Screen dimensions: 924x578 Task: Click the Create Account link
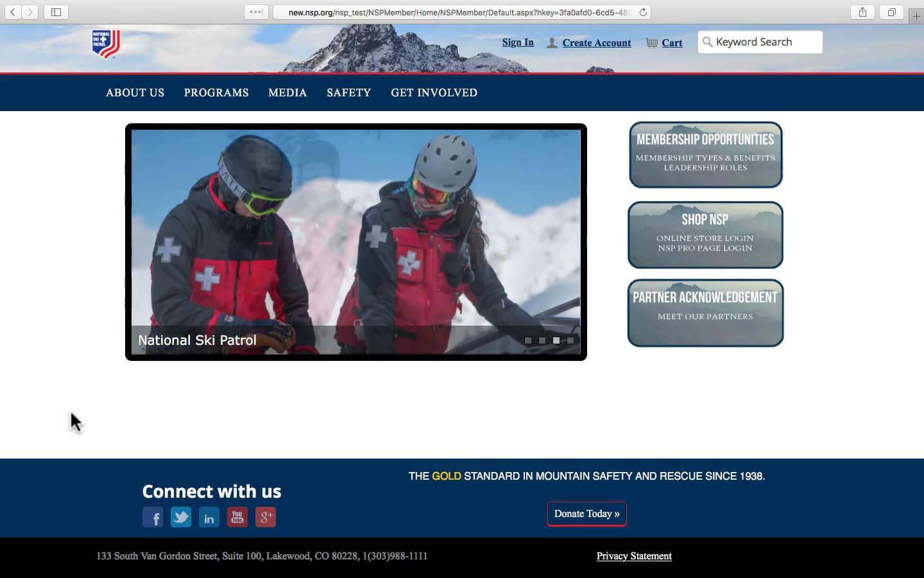(597, 43)
